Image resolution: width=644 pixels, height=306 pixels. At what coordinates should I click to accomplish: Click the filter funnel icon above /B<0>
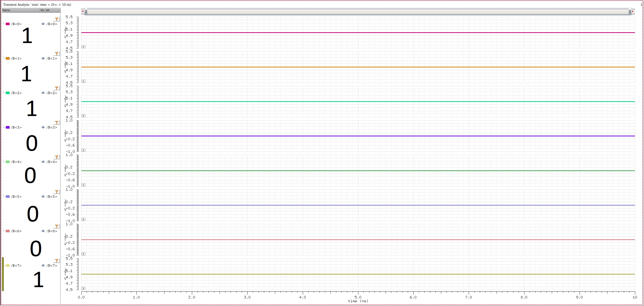(x=57, y=19)
